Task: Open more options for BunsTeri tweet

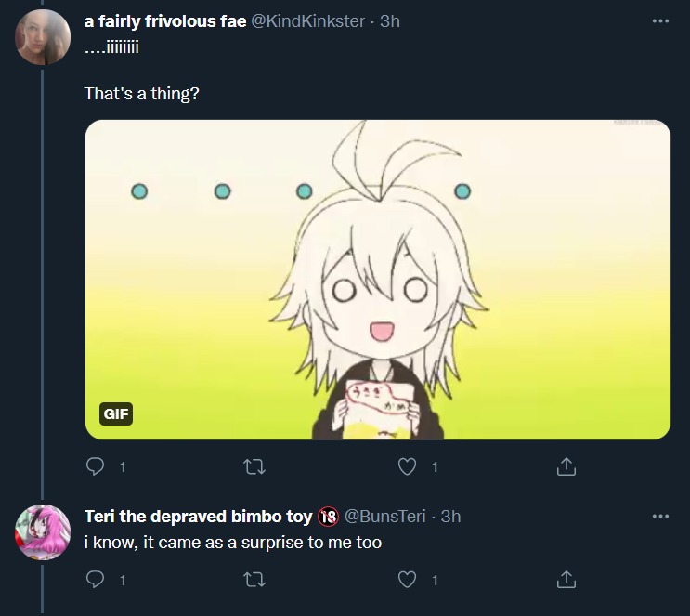Action: (660, 516)
